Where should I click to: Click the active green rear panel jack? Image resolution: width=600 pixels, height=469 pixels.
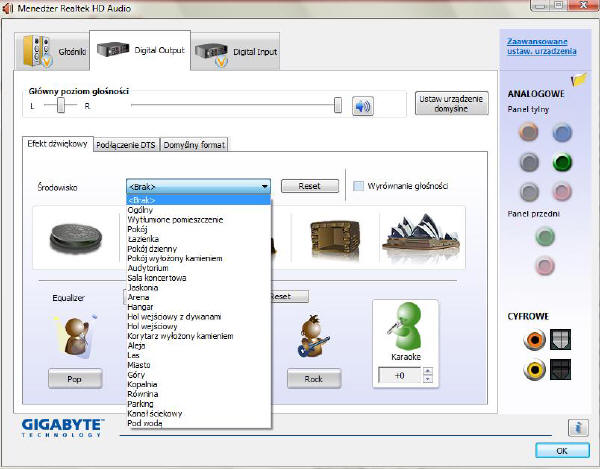[x=562, y=162]
